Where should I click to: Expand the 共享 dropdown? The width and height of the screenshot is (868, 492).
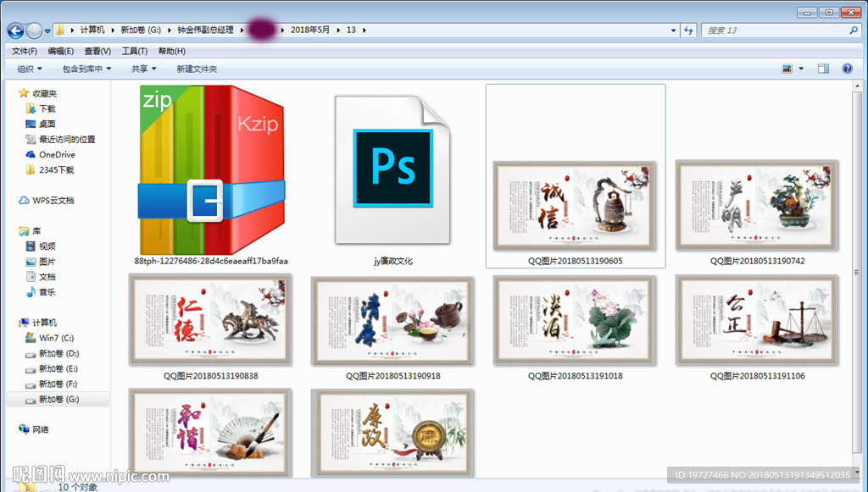(144, 69)
